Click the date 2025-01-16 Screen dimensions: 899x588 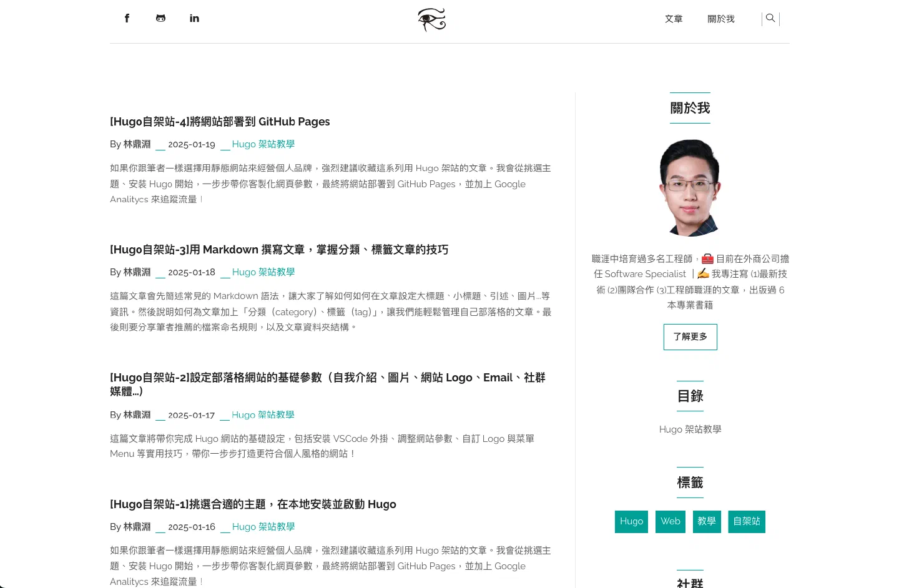192,527
